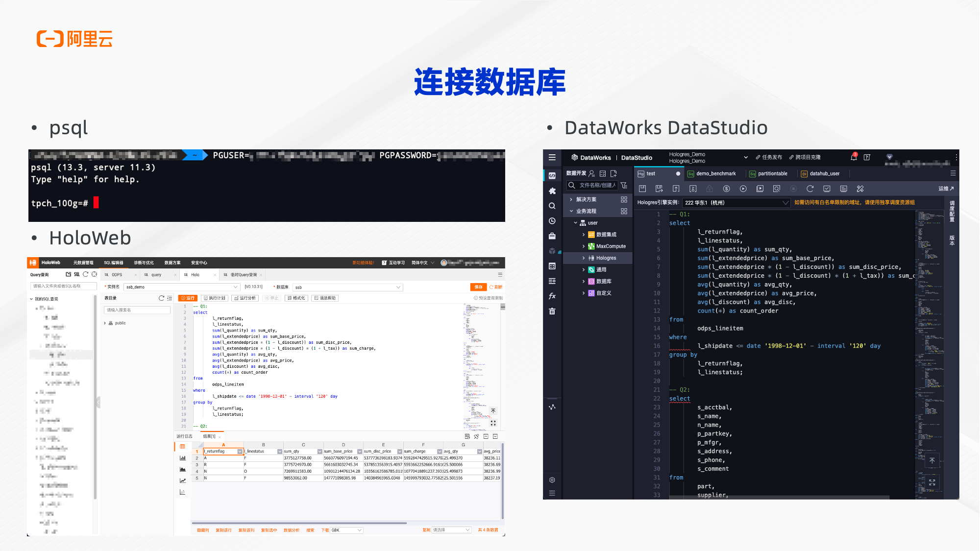Click the refresh icon in DataStudio toolbar
The image size is (980, 551).
click(809, 189)
